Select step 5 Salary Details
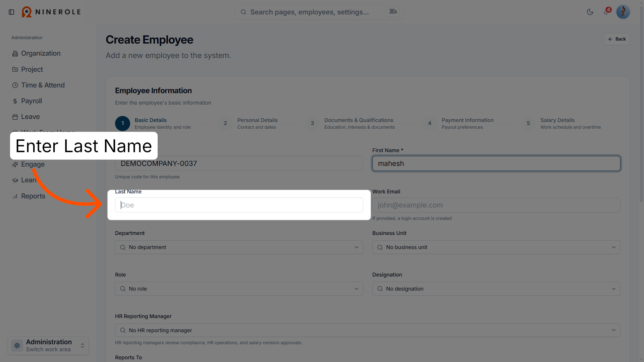 561,123
